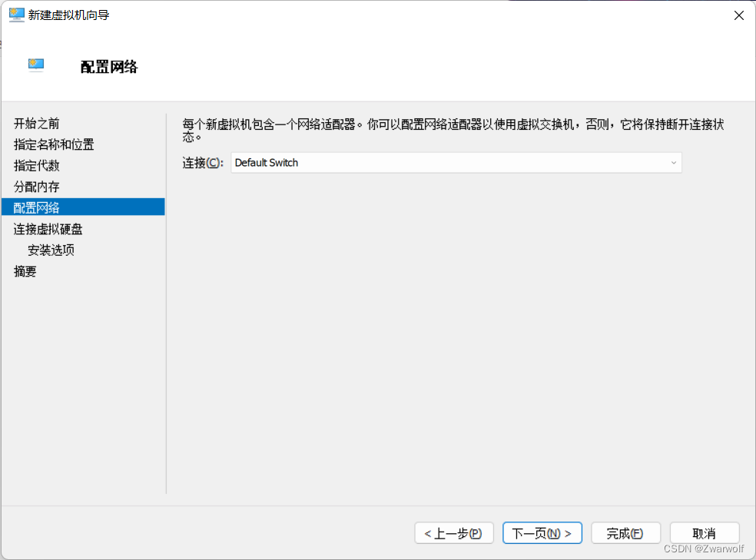Screen dimensions: 756x560
Task: Close the 新建虚拟机向导 window
Action: click(738, 15)
